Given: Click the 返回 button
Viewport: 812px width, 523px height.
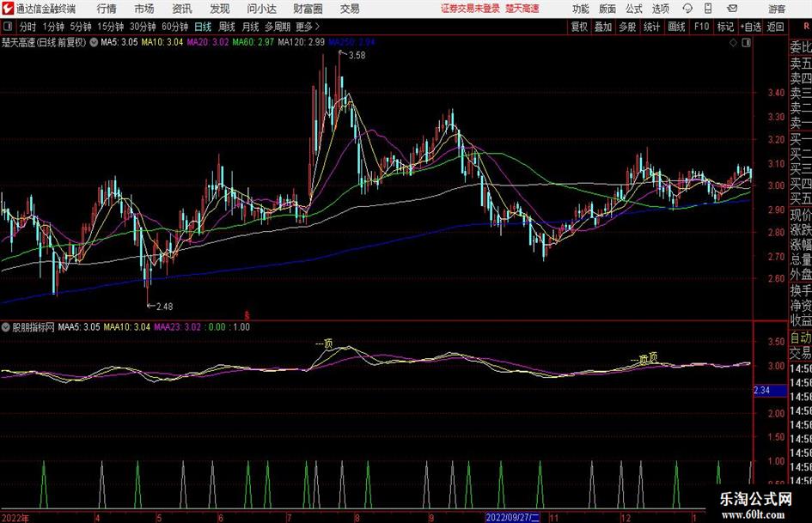Looking at the screenshot, I should point(775,27).
